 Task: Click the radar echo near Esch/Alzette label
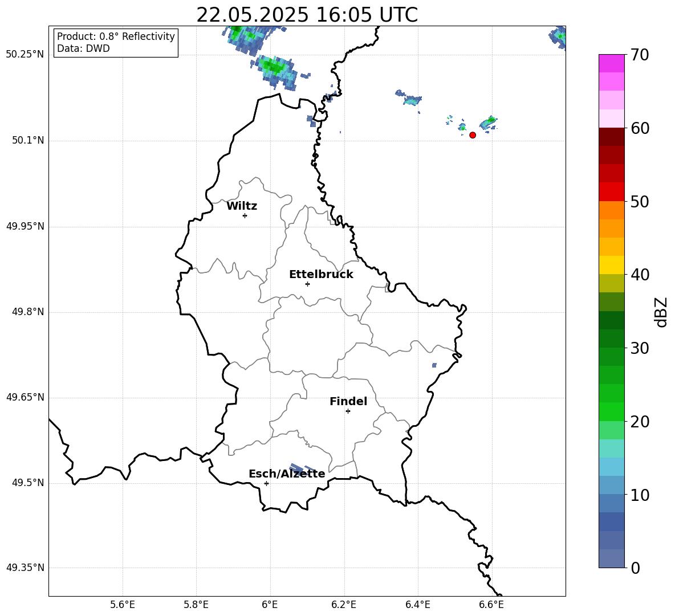(302, 468)
